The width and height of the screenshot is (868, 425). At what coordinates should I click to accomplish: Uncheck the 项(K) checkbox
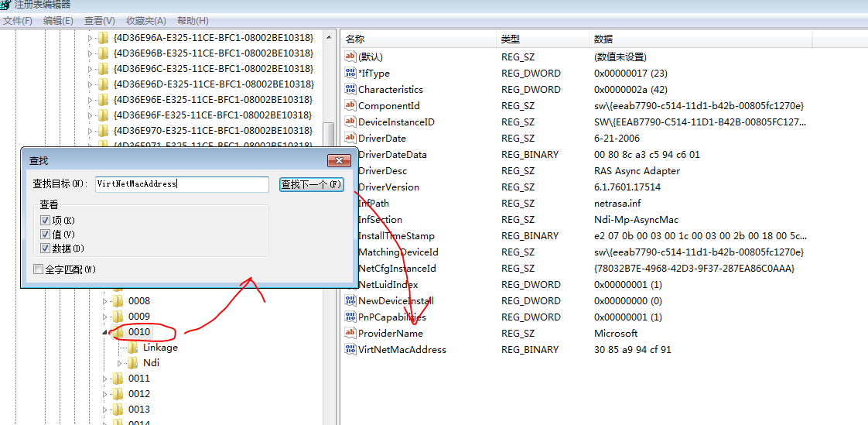pos(45,221)
